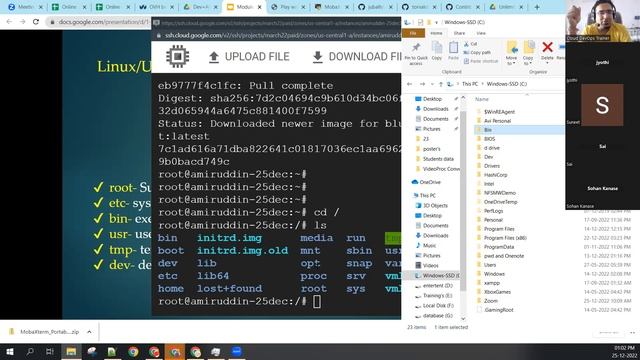
Task: Select This PC in navigation pane
Action: point(427,196)
